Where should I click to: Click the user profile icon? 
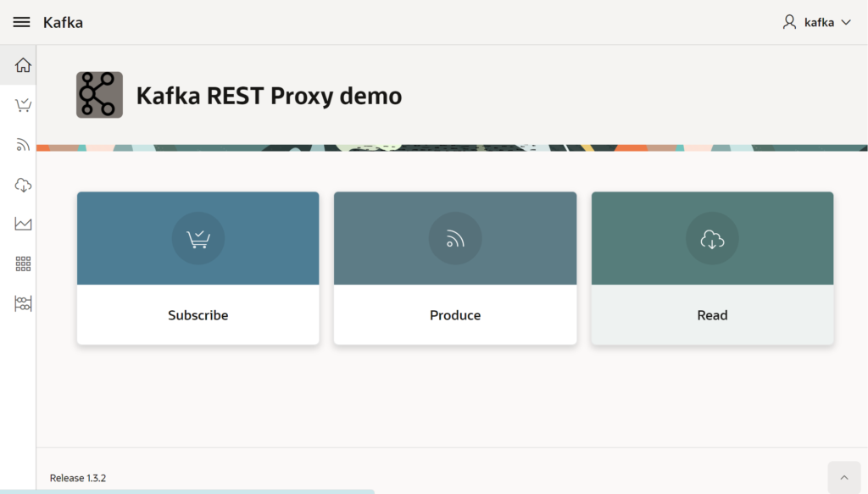(x=789, y=22)
